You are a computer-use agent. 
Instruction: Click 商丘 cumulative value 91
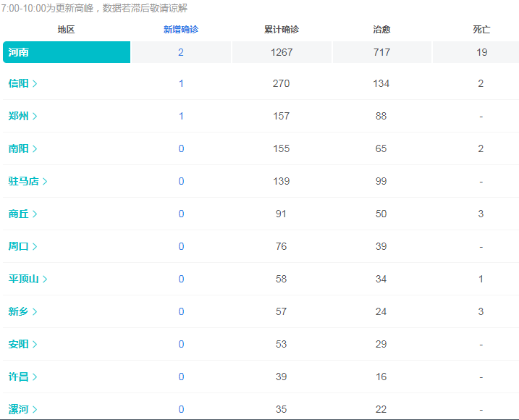[x=281, y=214]
